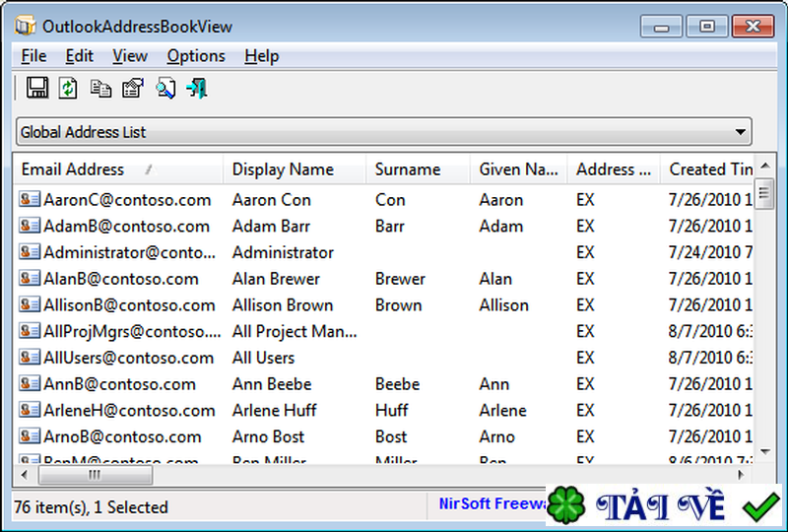
Task: Click the NirSoft Freeware link in status bar
Action: [x=492, y=503]
